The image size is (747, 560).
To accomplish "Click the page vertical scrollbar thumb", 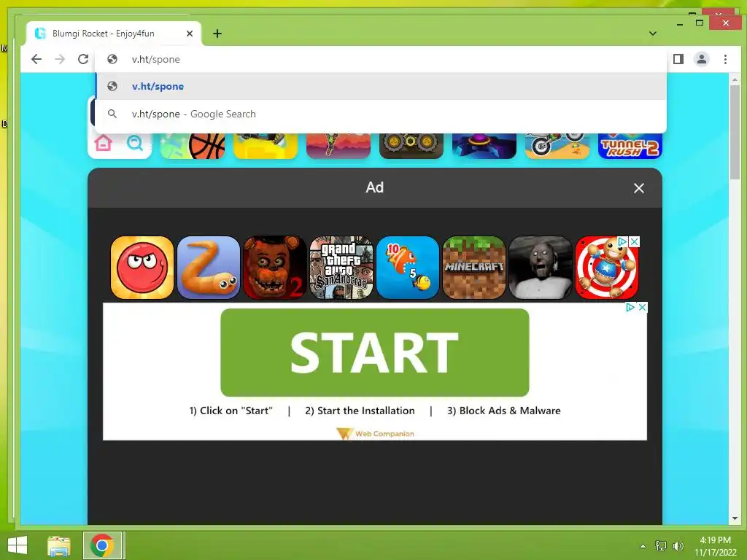I will pyautogui.click(x=735, y=133).
